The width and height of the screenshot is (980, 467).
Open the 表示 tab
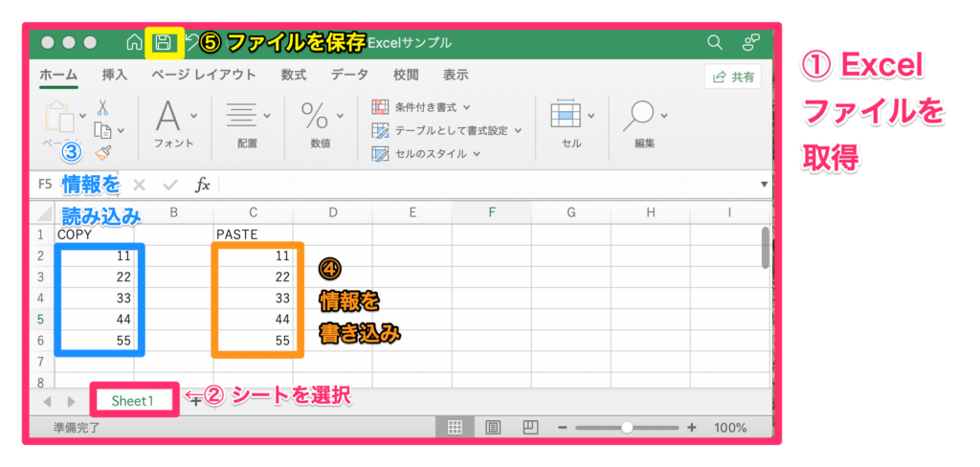pos(456,75)
